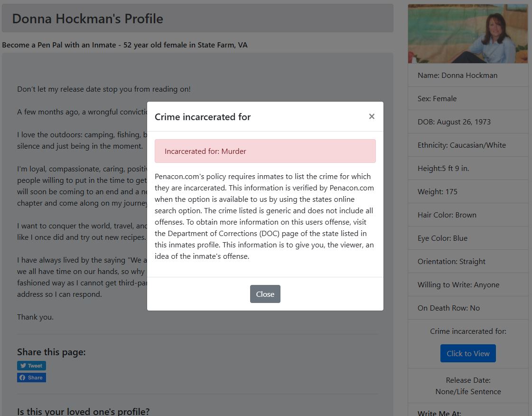
Task: Click the blue Click to View button
Action: pos(468,353)
